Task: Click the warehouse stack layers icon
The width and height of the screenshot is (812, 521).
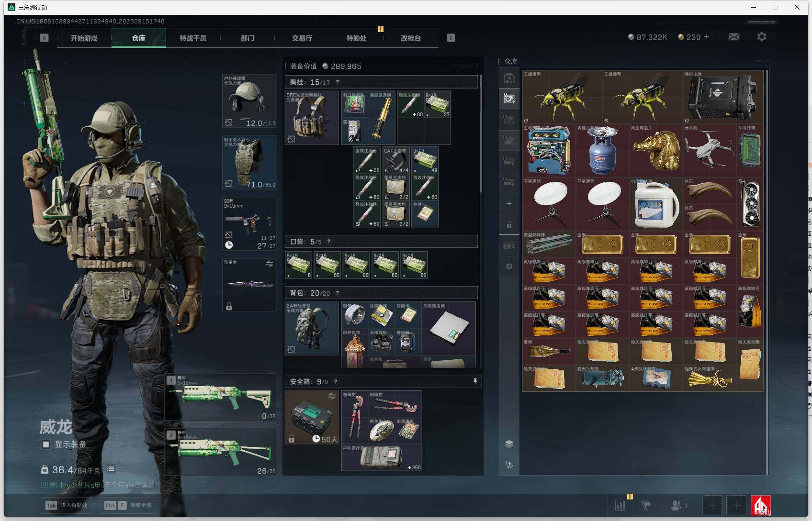Action: tap(509, 444)
